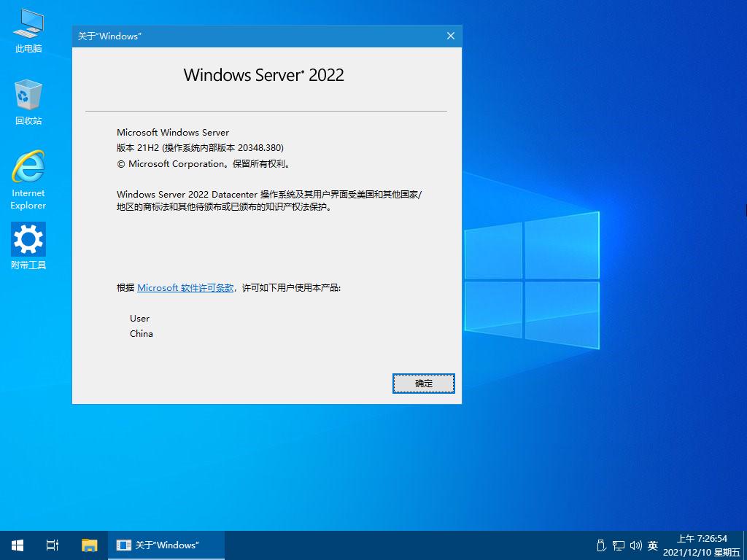Close the 关于"Windows" dialog

coord(451,36)
